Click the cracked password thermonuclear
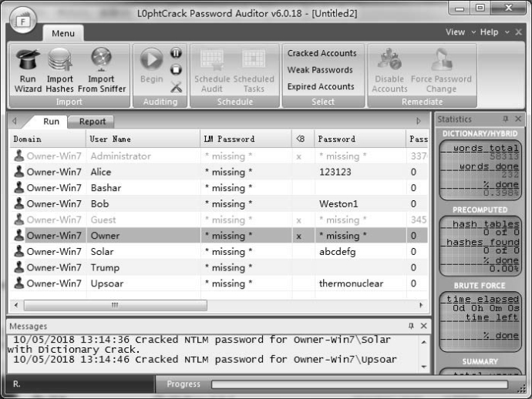Image resolution: width=532 pixels, height=399 pixels. (351, 283)
